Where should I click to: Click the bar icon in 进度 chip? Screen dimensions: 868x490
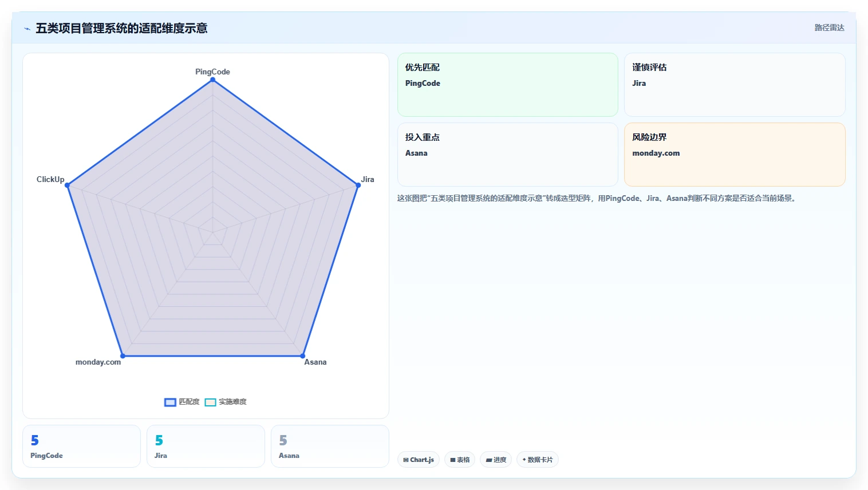click(x=489, y=460)
